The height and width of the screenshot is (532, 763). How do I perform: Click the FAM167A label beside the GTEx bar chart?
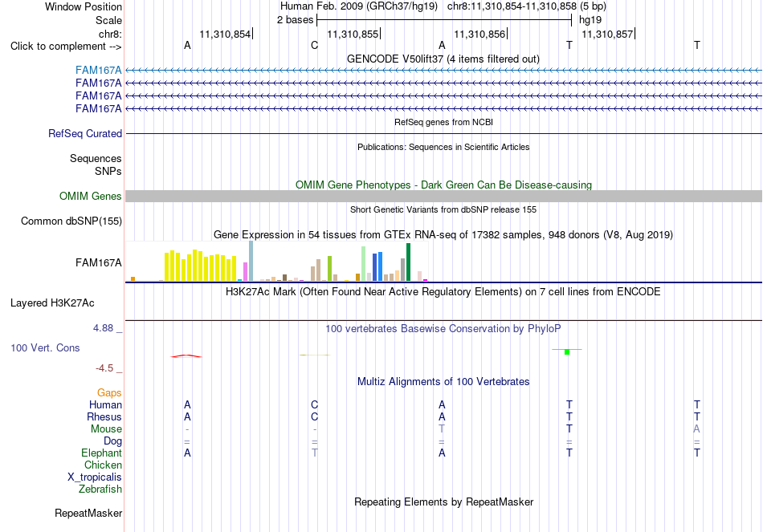tap(98, 263)
